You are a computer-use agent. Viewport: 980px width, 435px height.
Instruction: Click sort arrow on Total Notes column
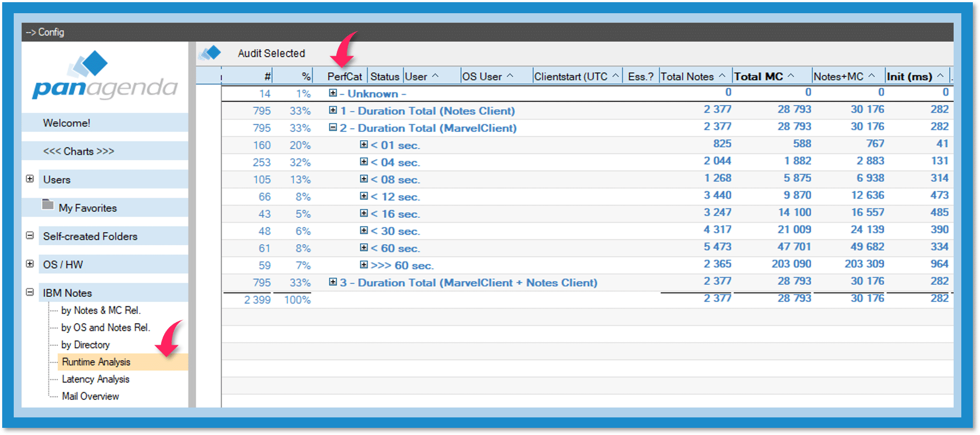click(722, 76)
